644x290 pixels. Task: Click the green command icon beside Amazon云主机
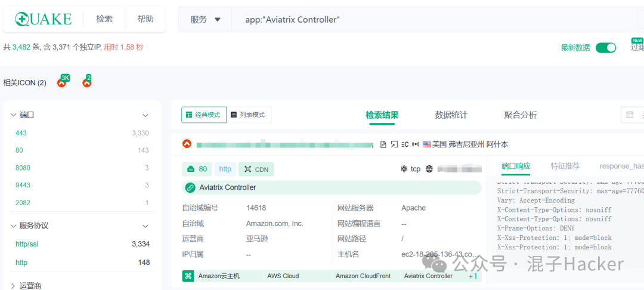tap(188, 276)
